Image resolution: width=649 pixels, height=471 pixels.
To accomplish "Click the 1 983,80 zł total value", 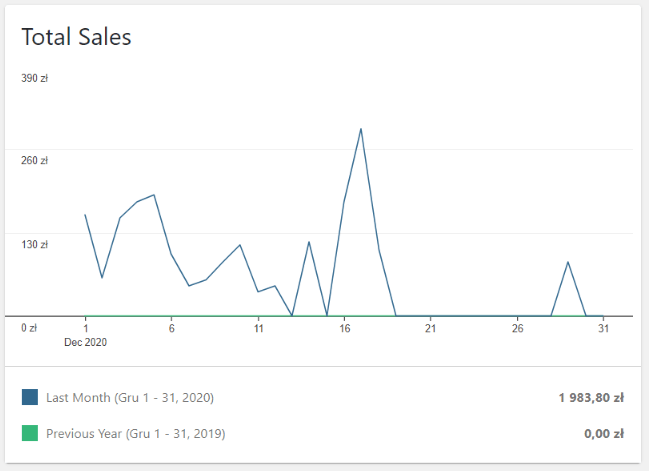I will coord(591,397).
